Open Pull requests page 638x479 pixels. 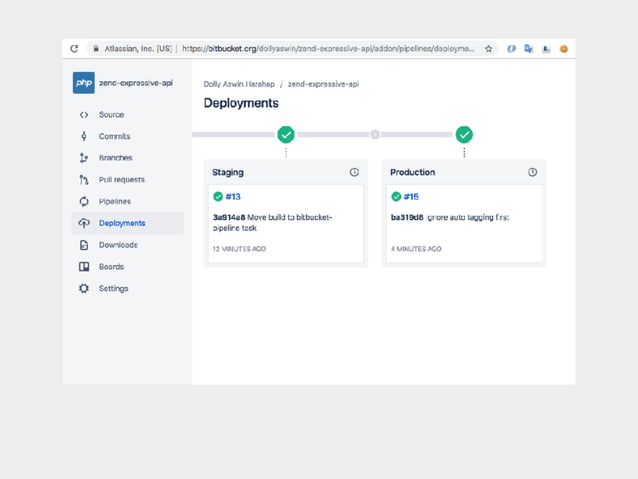[121, 180]
